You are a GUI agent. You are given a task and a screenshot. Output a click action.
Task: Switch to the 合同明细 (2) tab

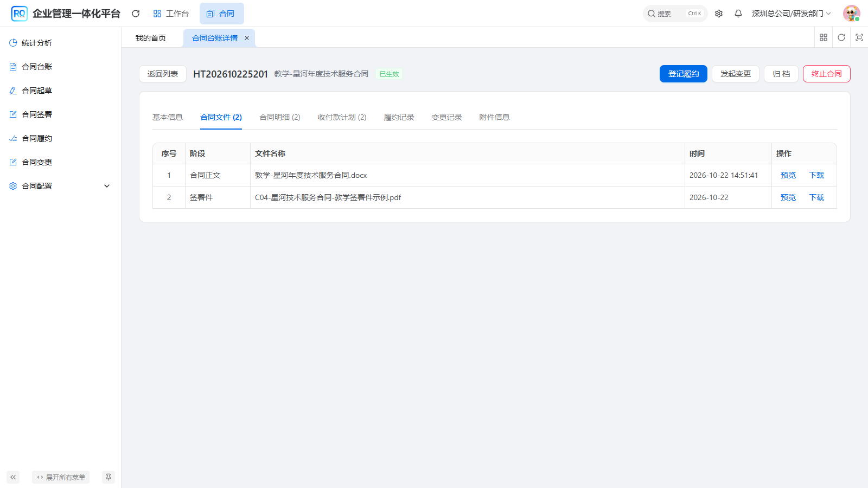click(280, 117)
